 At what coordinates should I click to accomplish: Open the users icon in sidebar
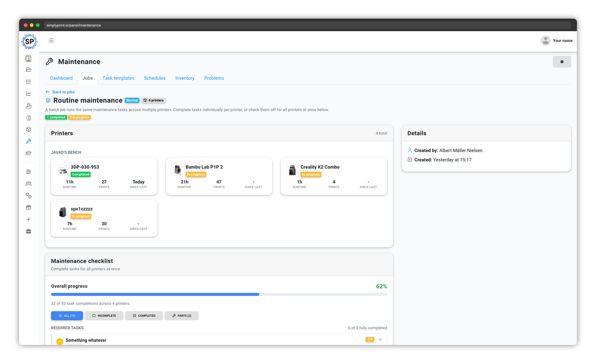tap(28, 183)
